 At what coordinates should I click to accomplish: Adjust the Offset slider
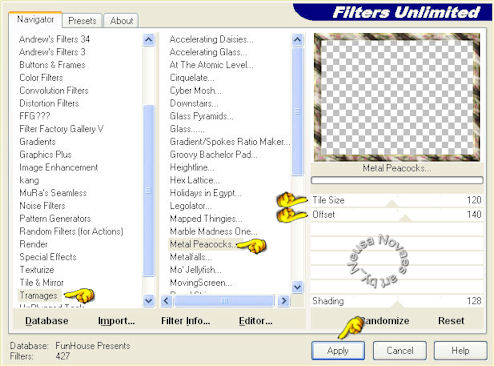(397, 215)
